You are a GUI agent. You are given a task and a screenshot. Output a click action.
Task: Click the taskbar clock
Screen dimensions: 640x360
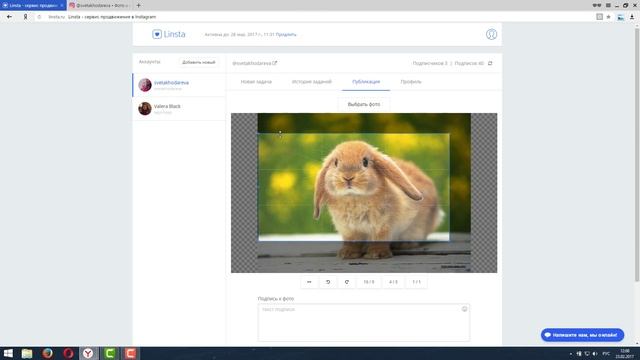pyautogui.click(x=624, y=353)
